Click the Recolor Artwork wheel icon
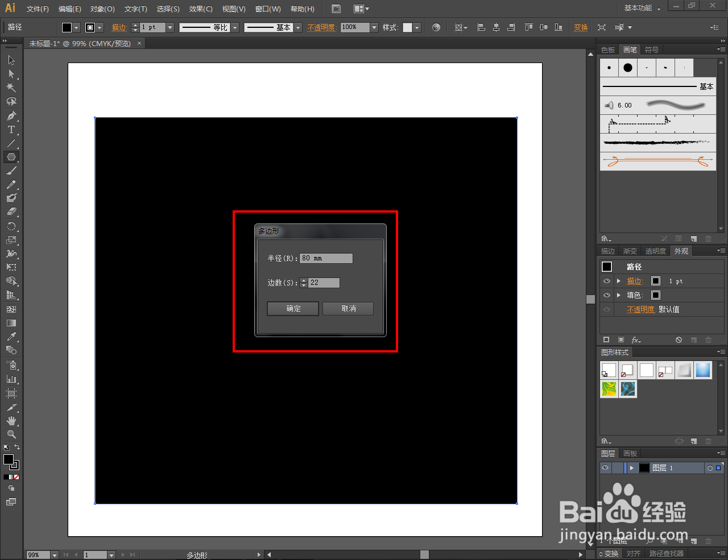728x560 pixels. pos(436,27)
